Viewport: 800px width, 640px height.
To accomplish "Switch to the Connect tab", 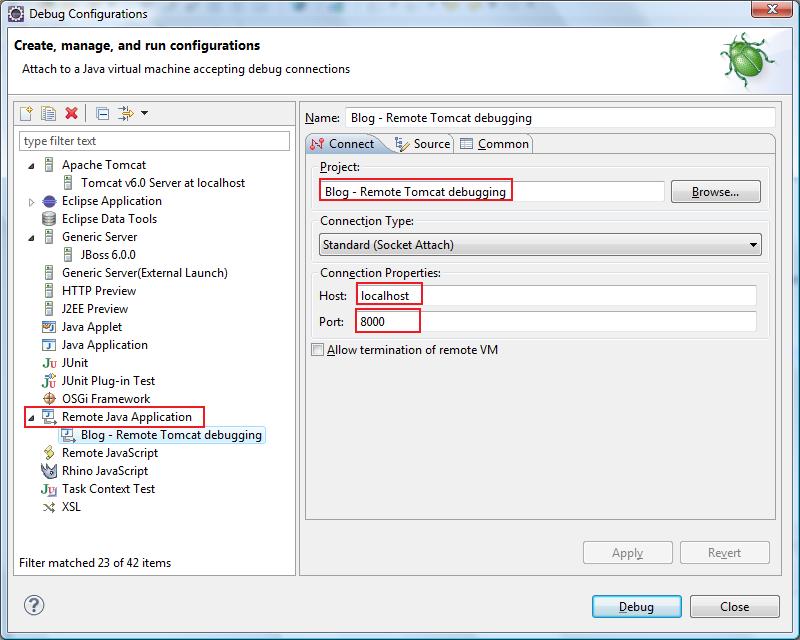I will coord(343,144).
